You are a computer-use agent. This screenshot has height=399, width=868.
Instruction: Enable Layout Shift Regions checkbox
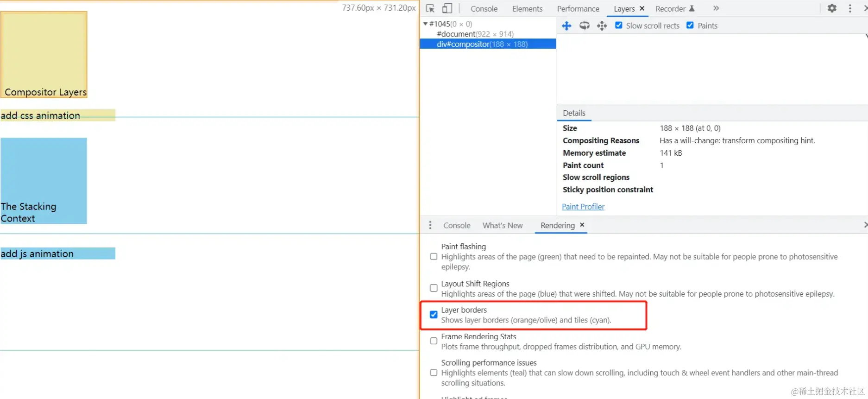(x=434, y=288)
